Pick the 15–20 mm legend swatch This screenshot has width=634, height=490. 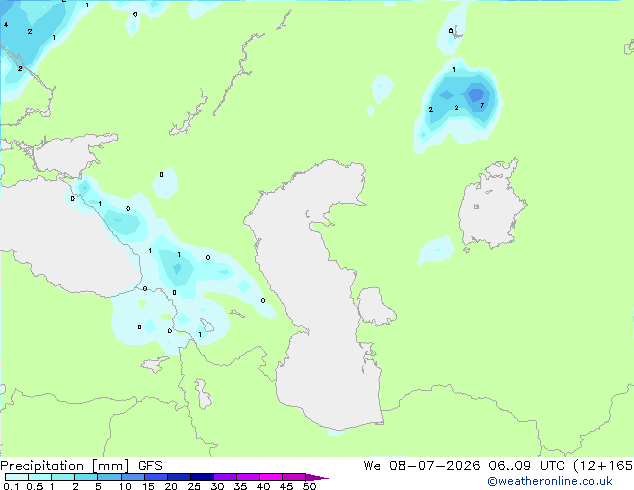(x=156, y=477)
